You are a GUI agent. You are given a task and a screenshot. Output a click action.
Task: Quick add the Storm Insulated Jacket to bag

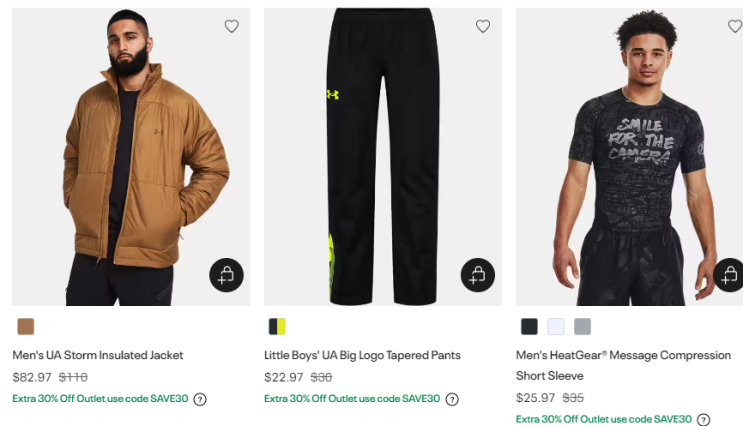tap(226, 275)
